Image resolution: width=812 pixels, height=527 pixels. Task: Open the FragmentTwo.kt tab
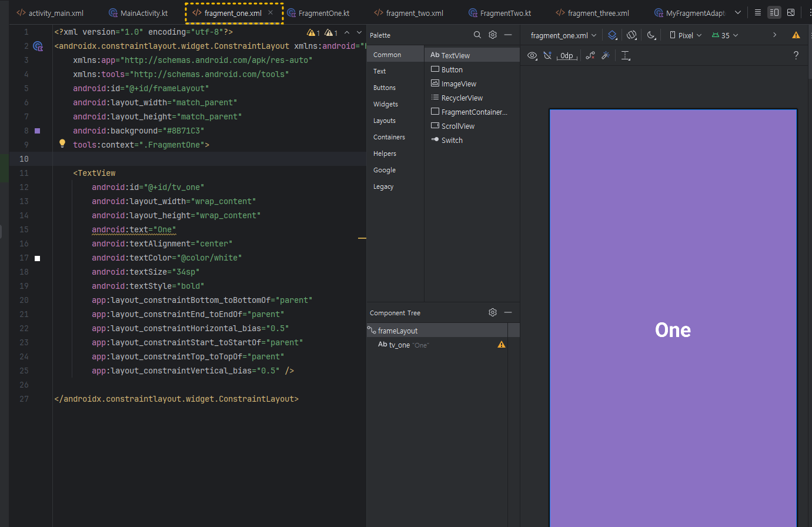click(500, 13)
